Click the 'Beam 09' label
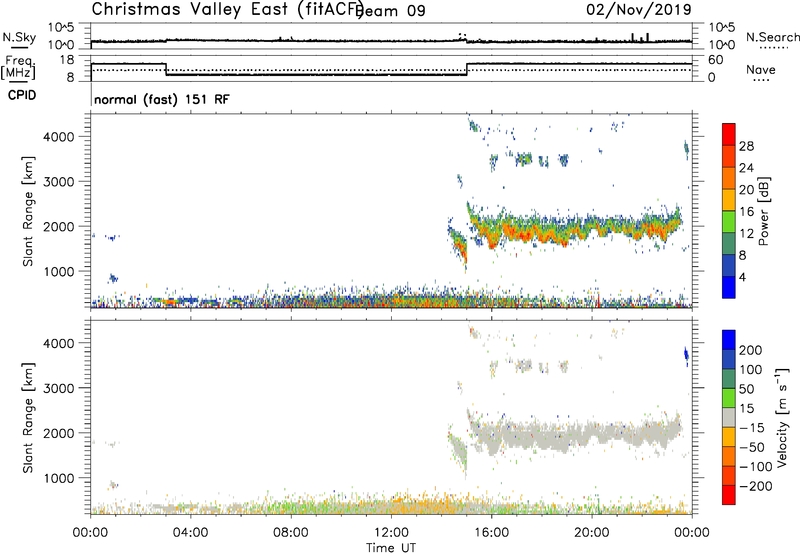 pyautogui.click(x=392, y=10)
